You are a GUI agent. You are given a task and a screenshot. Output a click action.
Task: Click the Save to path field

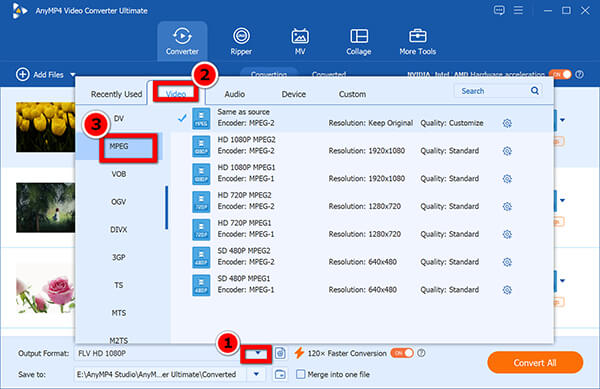(161, 374)
